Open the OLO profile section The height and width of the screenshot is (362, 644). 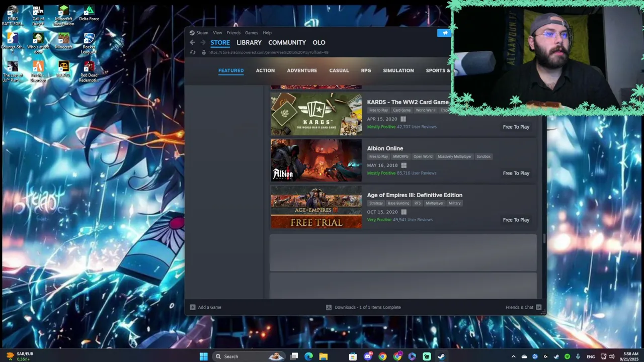click(x=319, y=43)
